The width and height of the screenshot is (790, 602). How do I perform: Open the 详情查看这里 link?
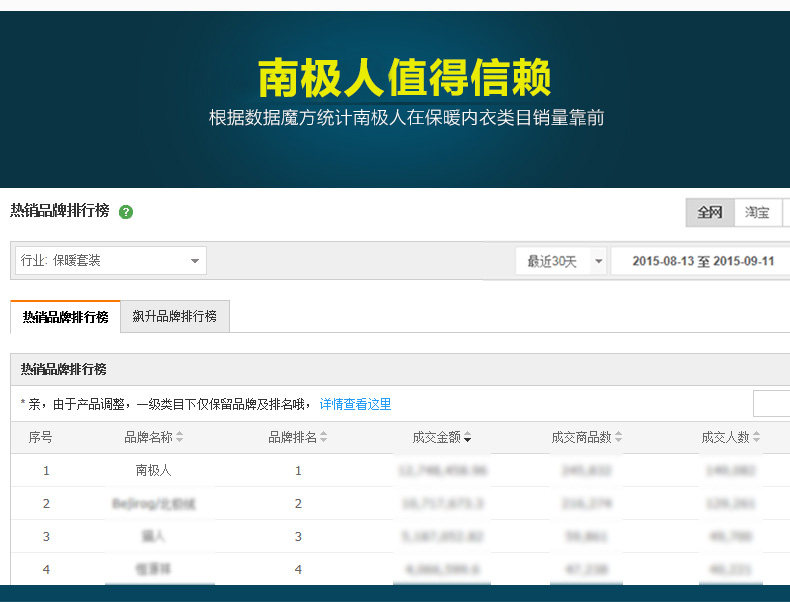356,404
